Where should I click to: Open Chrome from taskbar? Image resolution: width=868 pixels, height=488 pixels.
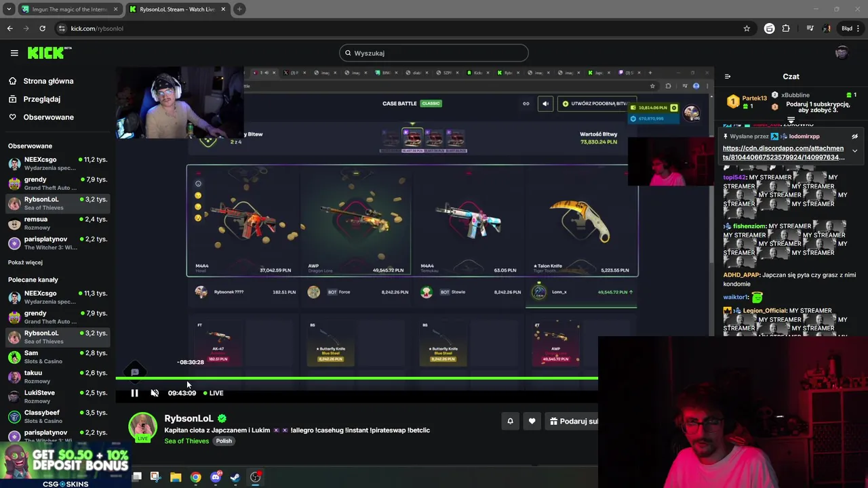pos(195,477)
